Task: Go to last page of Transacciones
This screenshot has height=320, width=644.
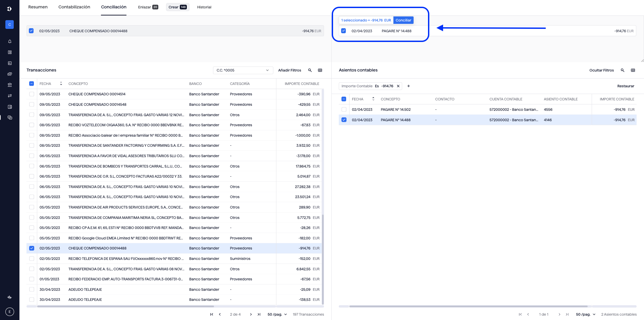Action: (259, 314)
